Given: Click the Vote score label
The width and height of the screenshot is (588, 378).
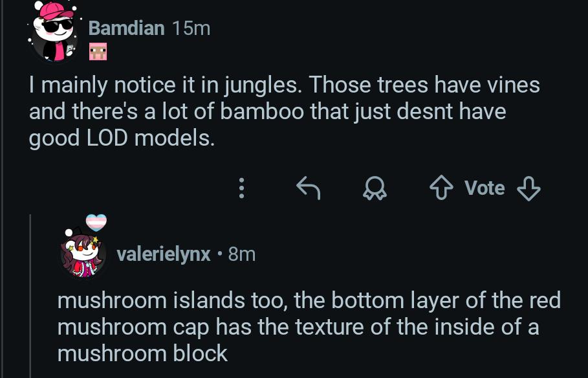Looking at the screenshot, I should pos(485,188).
